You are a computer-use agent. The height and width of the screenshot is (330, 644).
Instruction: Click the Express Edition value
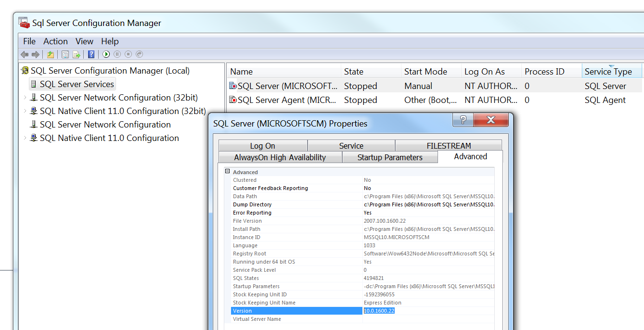(383, 303)
